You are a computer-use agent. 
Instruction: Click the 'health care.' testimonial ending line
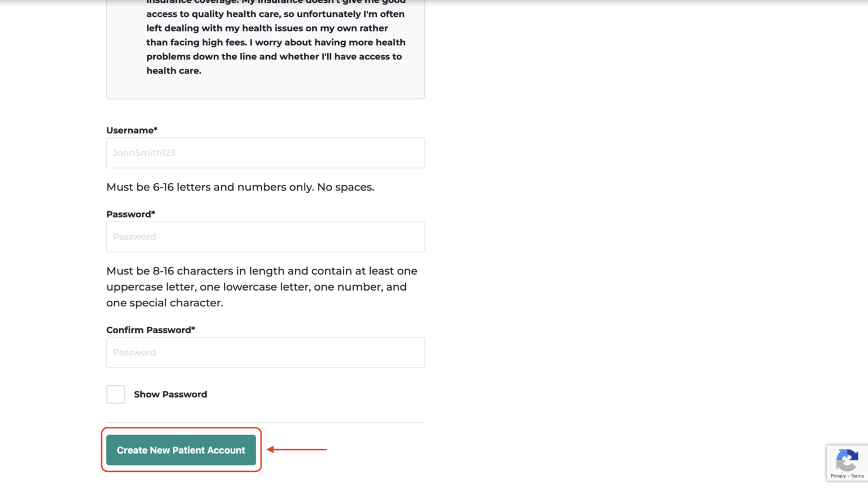coord(173,71)
